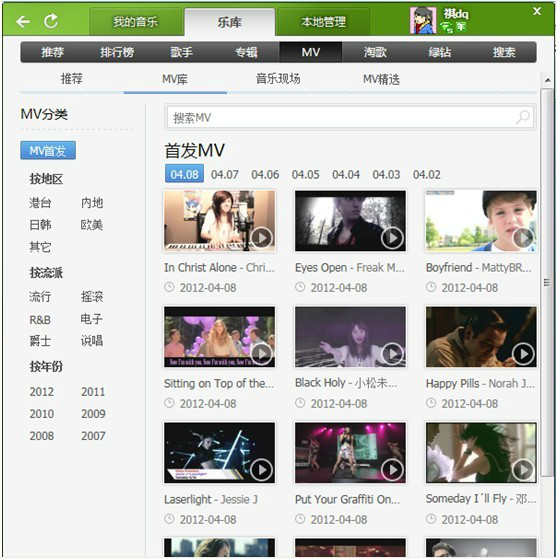
Task: Select the 04.08 date button
Action: tap(184, 174)
